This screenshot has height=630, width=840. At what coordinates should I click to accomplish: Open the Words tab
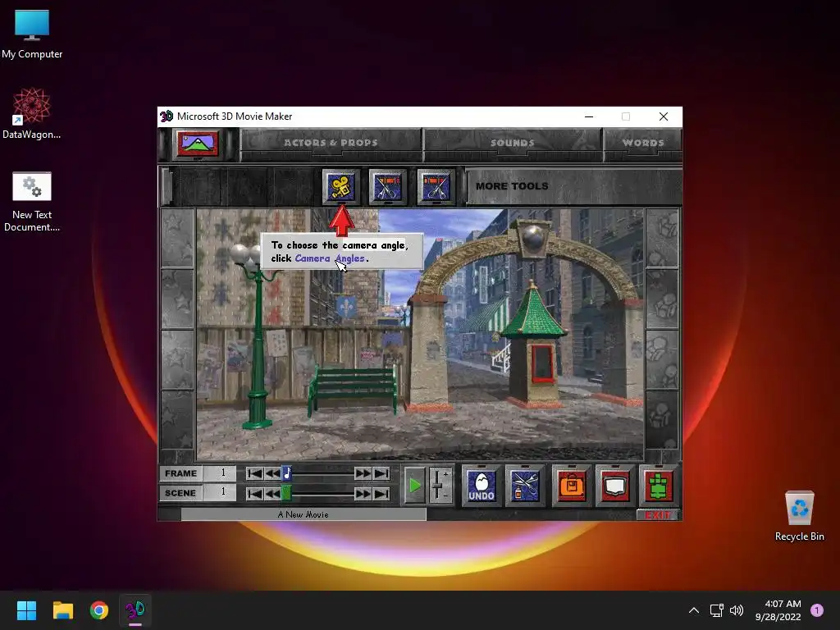pos(643,143)
